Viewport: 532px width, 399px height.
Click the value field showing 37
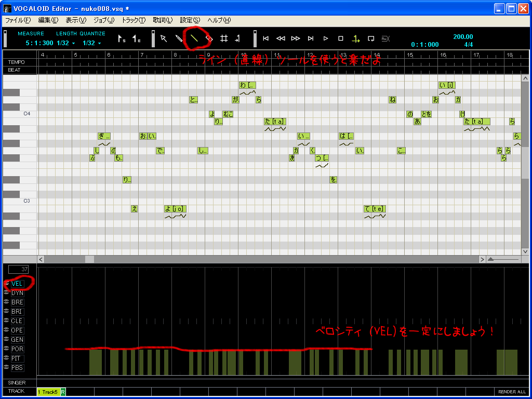(18, 270)
